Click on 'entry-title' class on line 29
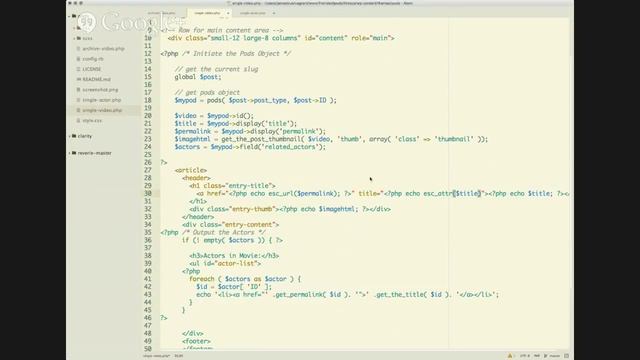The width and height of the screenshot is (640, 360). [x=249, y=186]
